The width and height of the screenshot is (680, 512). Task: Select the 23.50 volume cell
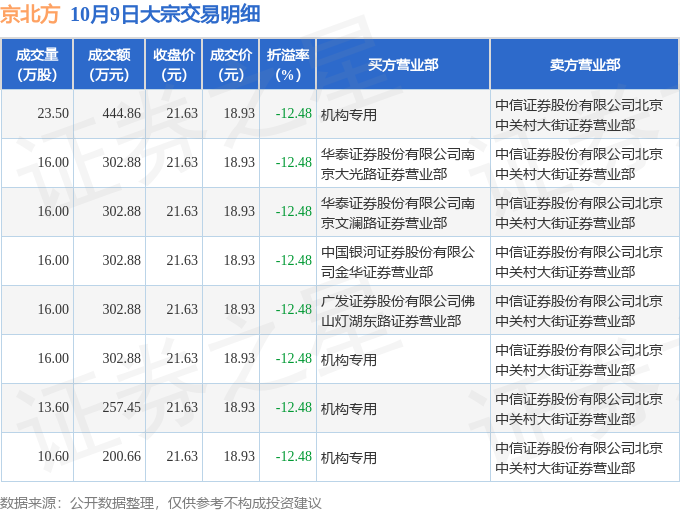52,114
